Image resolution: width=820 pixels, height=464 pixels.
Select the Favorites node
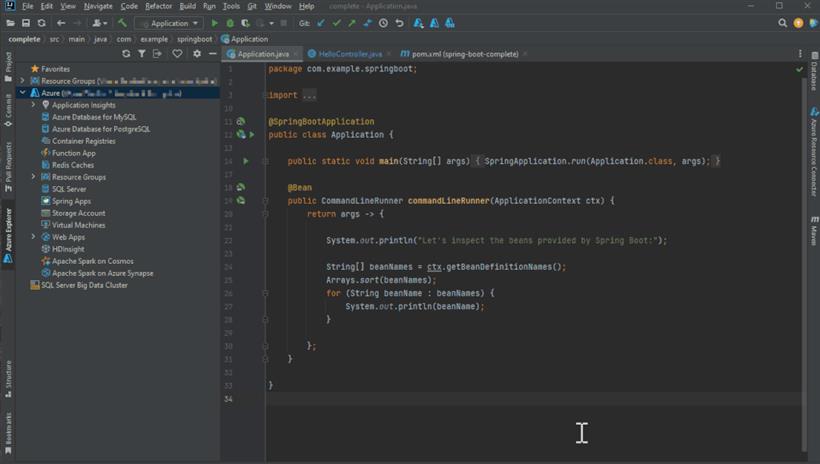pos(51,69)
